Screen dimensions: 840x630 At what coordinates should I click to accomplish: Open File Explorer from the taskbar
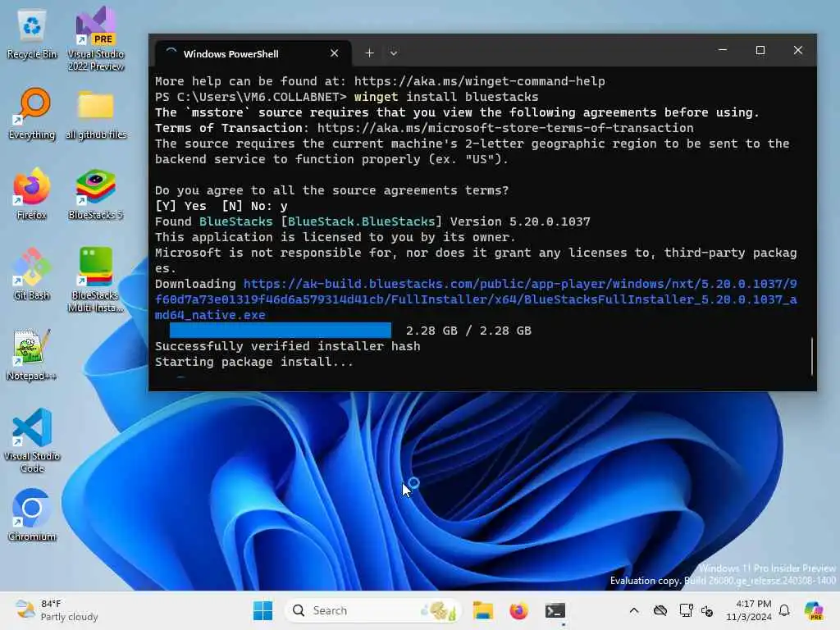pos(482,610)
